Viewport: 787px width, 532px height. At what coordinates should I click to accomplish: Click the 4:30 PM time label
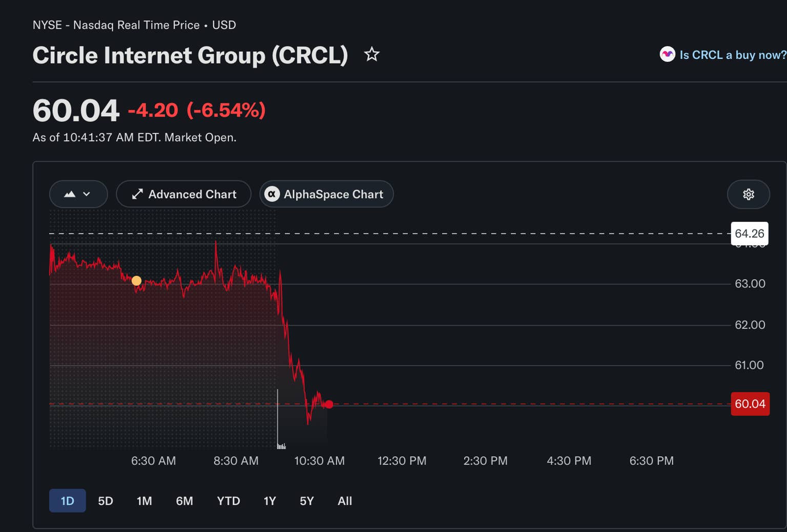pos(569,461)
